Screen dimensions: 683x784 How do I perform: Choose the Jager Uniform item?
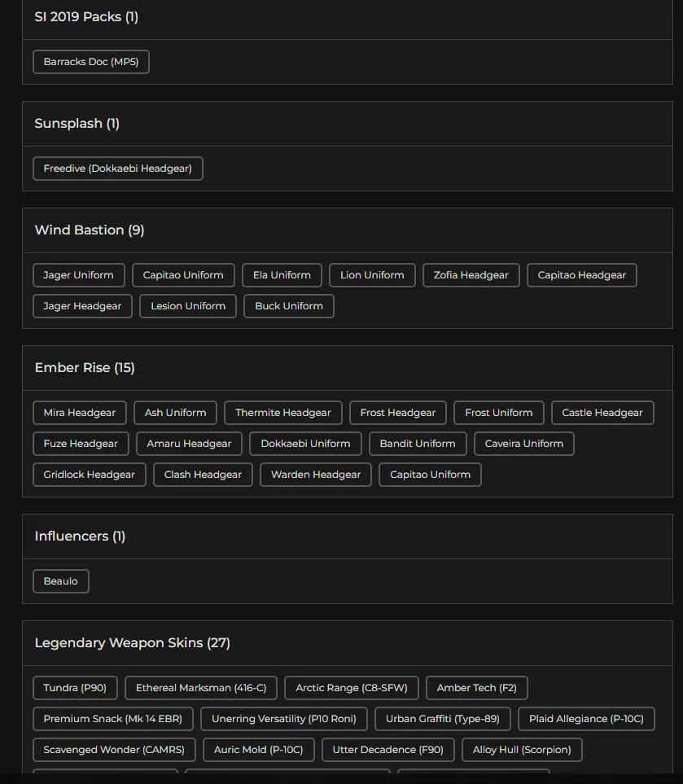point(79,275)
